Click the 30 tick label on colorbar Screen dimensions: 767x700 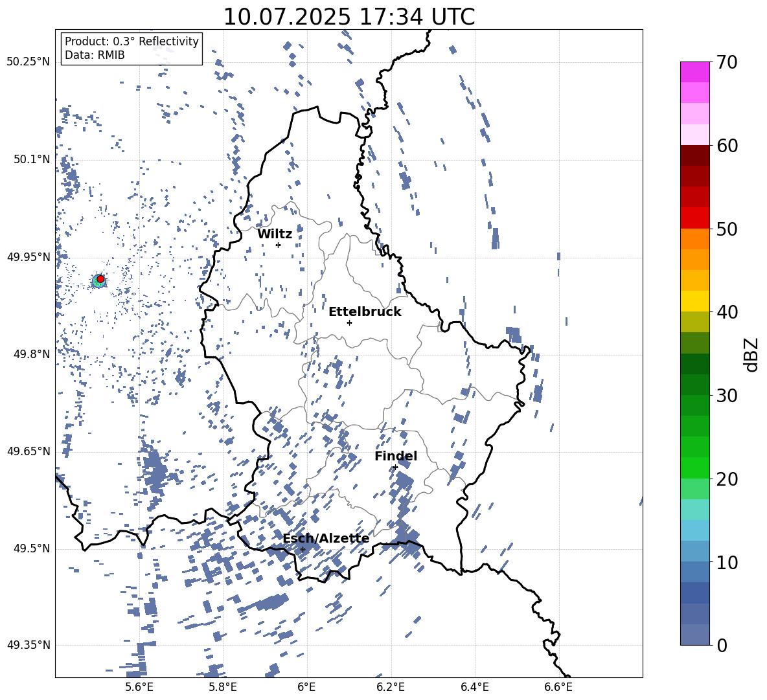(727, 396)
